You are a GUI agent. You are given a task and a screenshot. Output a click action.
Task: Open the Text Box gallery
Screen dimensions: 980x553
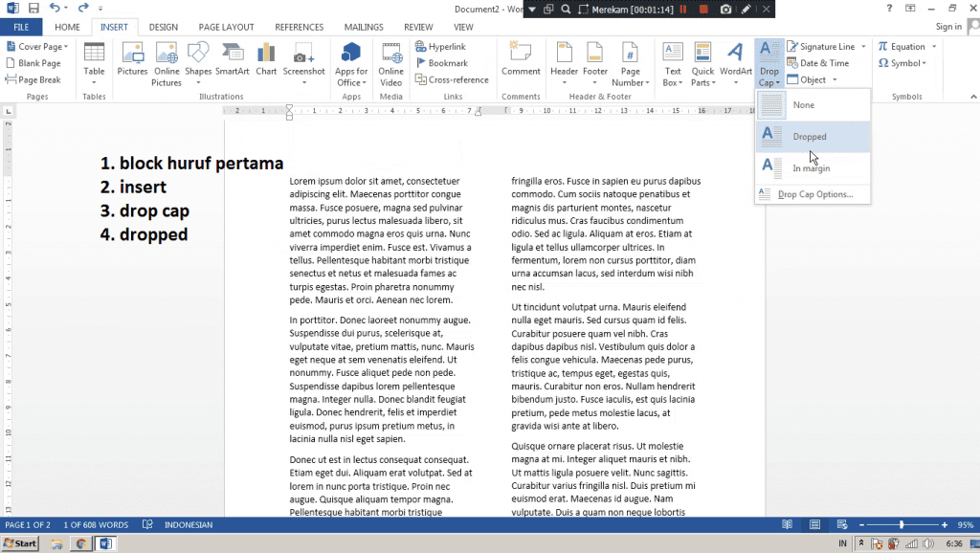point(673,64)
